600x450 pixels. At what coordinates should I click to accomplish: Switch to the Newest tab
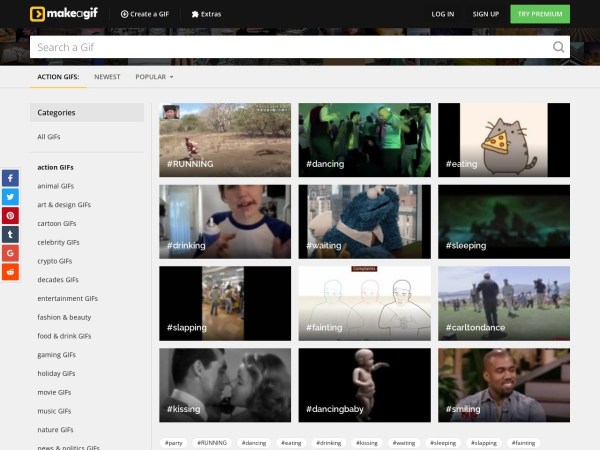(x=107, y=76)
